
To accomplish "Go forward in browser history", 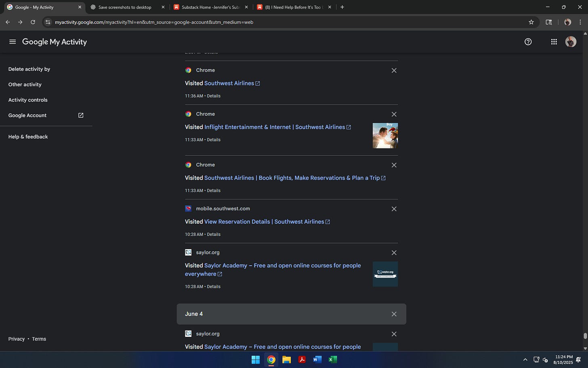I will [20, 22].
